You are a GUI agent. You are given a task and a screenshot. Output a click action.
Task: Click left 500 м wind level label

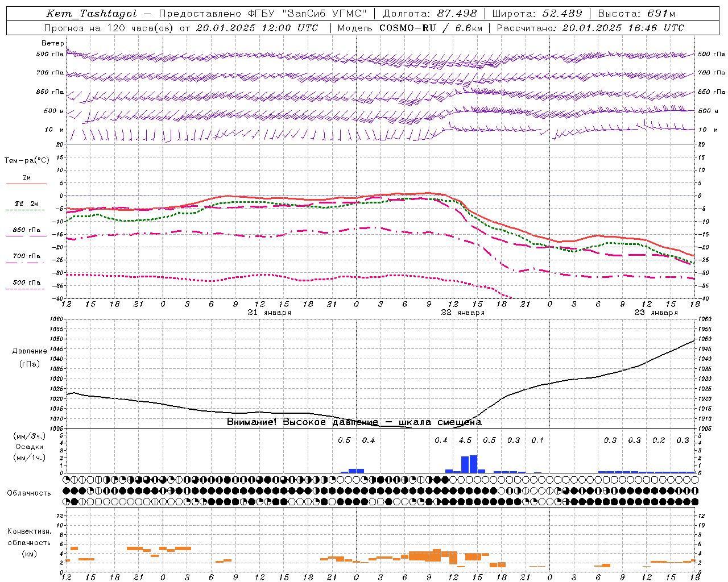point(54,111)
